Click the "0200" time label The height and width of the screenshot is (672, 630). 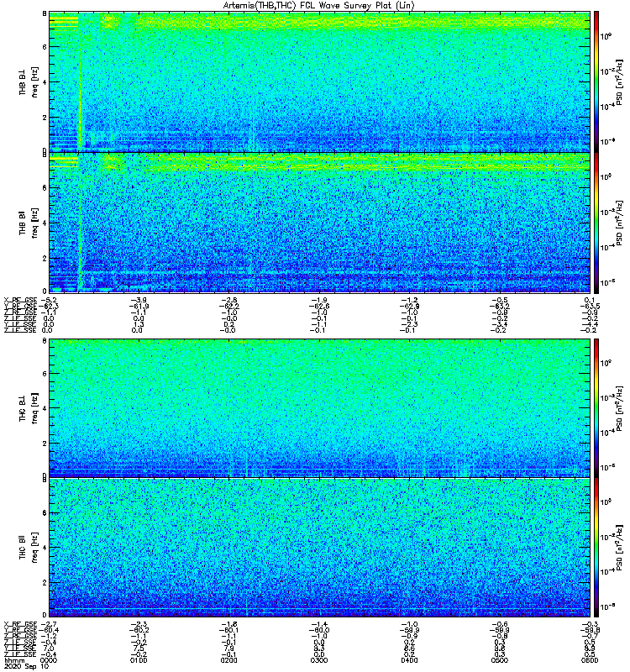pos(228,660)
